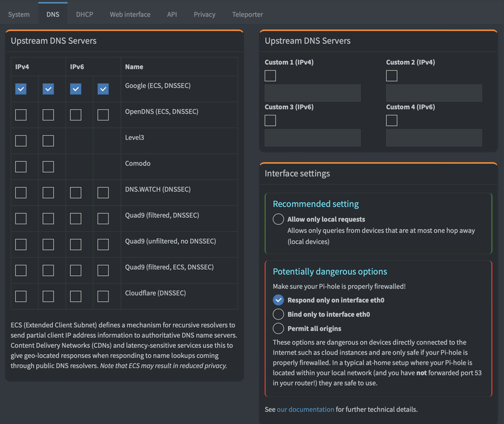Focus the Custom 3 (IPv6) address field
The height and width of the screenshot is (424, 504).
click(312, 138)
